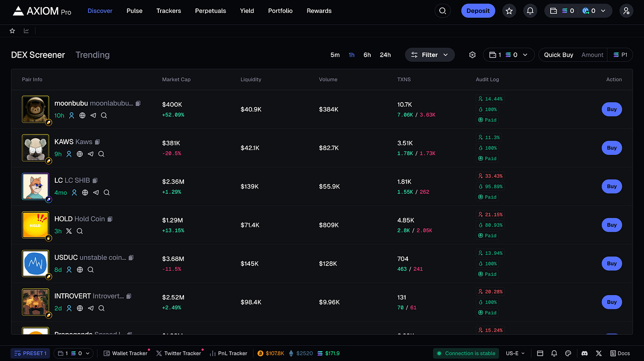Open the Trackers menu item
Viewport: 644px width, 361px height.
[169, 11]
